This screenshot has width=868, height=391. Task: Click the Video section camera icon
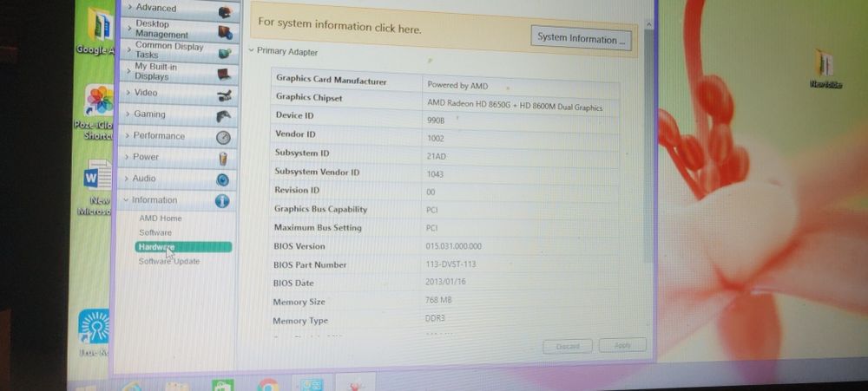click(x=224, y=96)
